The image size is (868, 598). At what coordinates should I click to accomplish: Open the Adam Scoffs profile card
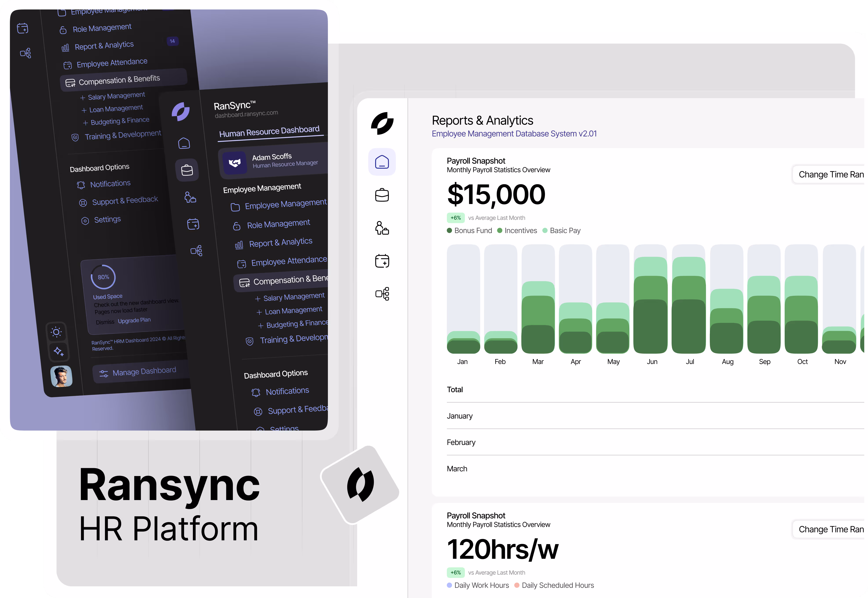click(273, 161)
